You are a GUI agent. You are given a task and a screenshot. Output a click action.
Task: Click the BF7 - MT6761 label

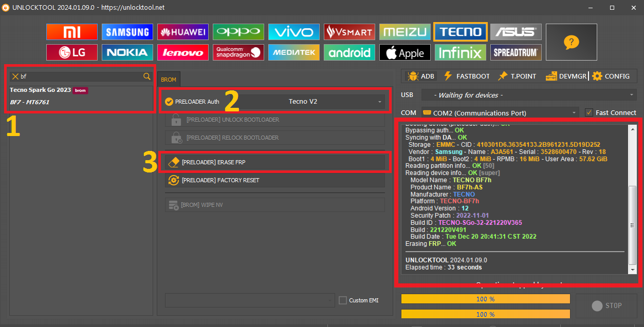[30, 102]
